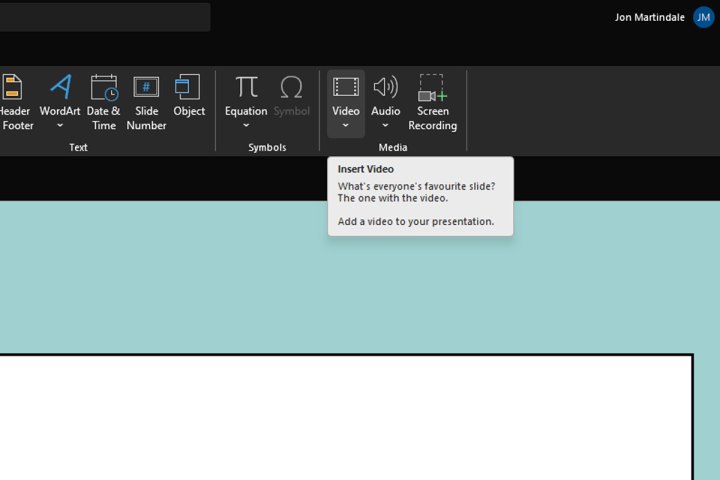This screenshot has height=480, width=720.
Task: Open the JM account avatar
Action: point(703,17)
